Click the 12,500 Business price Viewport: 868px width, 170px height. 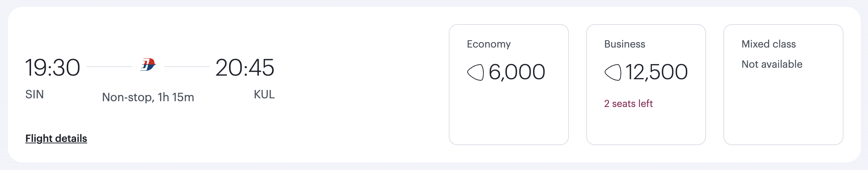[x=657, y=72]
